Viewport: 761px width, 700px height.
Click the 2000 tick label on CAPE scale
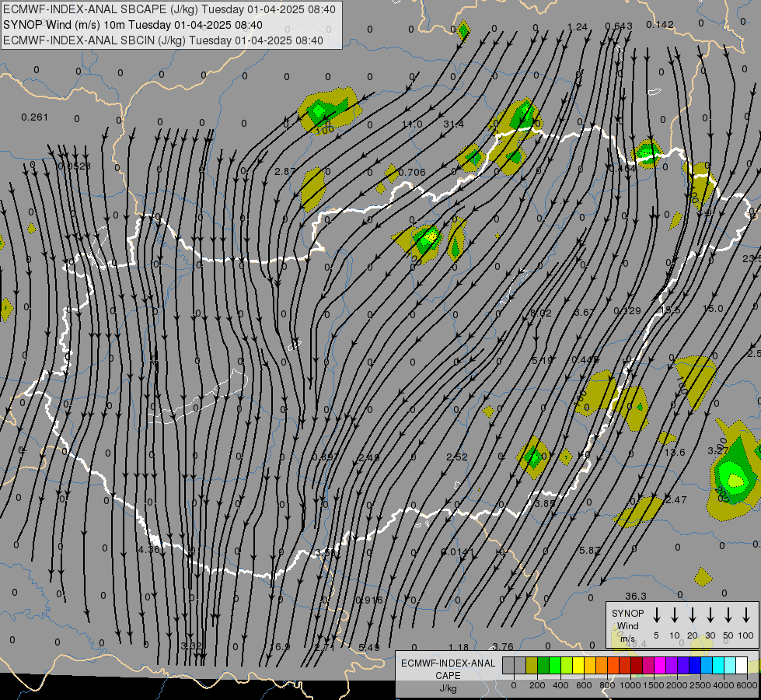click(x=677, y=685)
